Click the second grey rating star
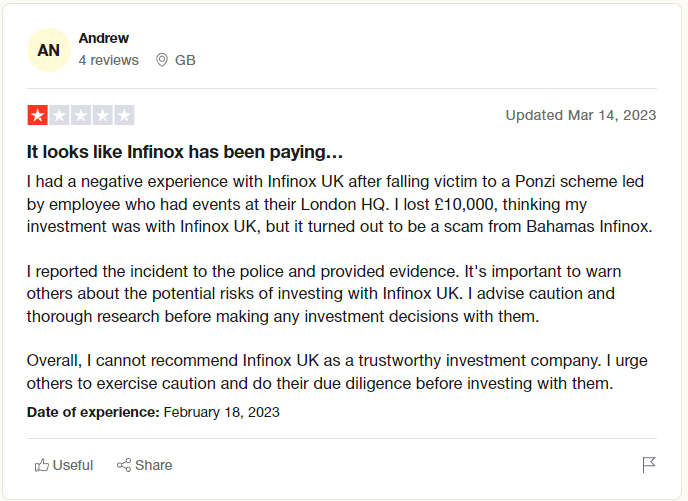Image resolution: width=688 pixels, height=501 pixels. pyautogui.click(x=59, y=115)
